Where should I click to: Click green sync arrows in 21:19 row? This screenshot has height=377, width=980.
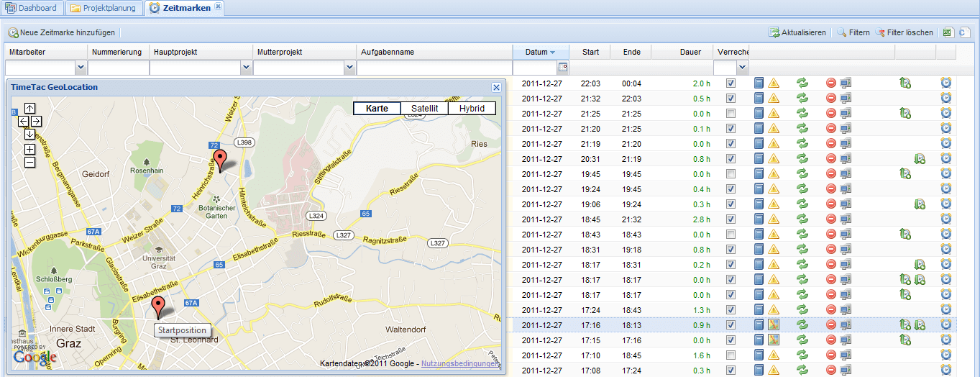point(802,144)
